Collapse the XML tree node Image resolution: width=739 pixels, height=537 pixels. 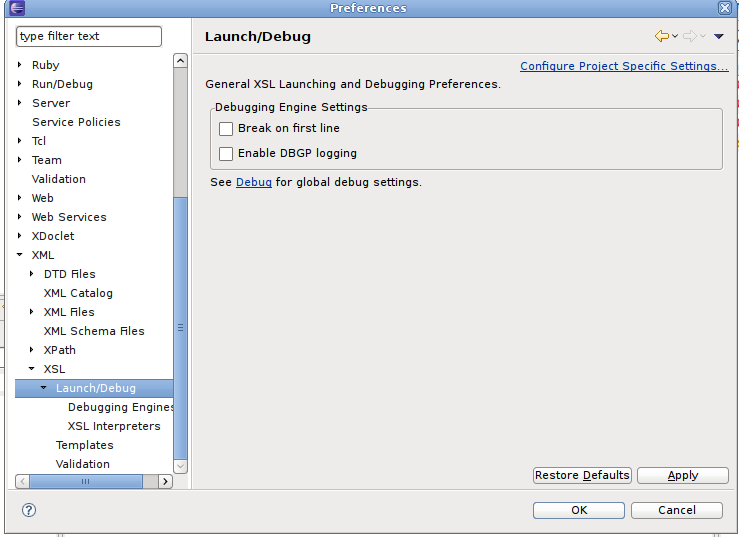pos(20,255)
